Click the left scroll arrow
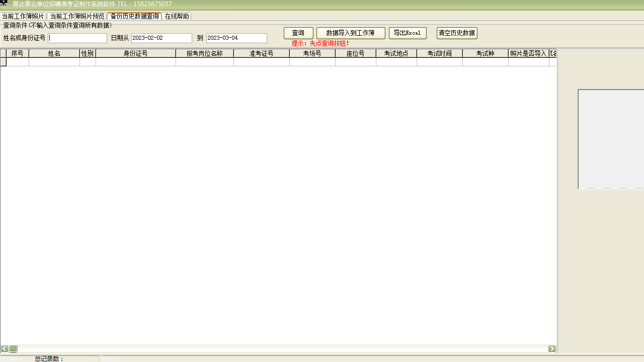The image size is (644, 362). pyautogui.click(x=5, y=349)
